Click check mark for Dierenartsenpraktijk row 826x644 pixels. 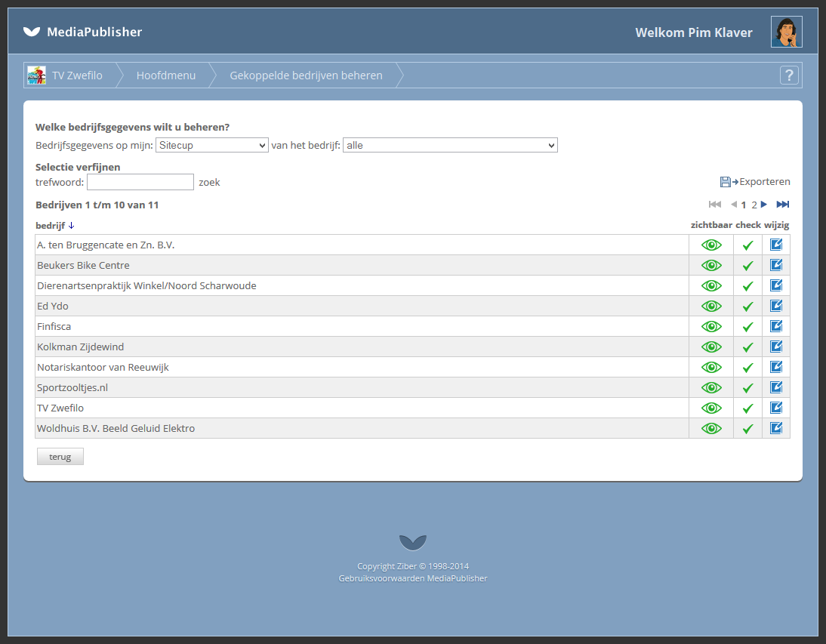pos(747,286)
